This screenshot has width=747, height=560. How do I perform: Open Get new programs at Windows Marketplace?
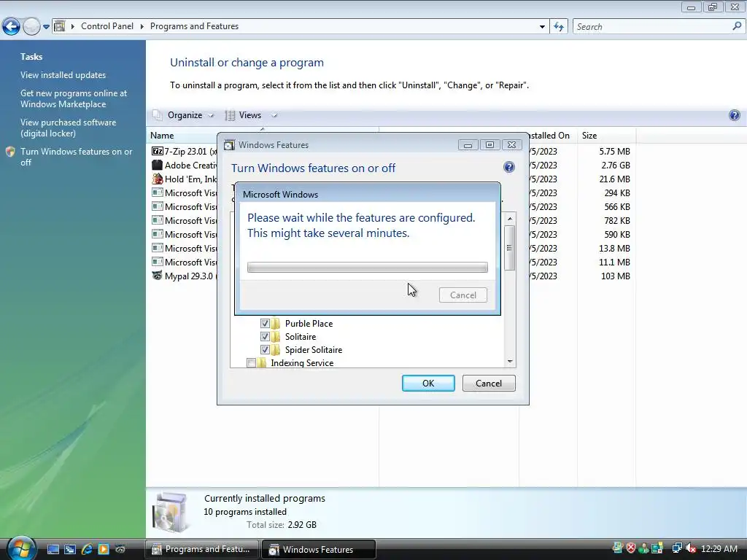point(74,98)
